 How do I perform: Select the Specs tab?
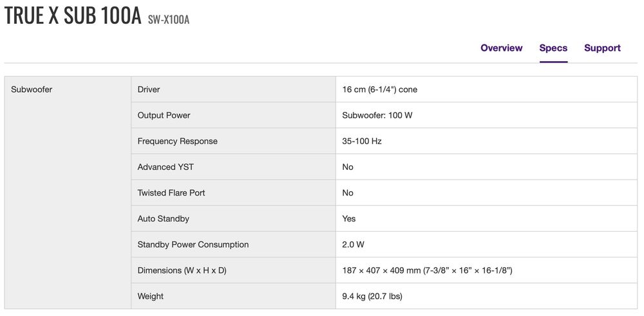point(553,48)
